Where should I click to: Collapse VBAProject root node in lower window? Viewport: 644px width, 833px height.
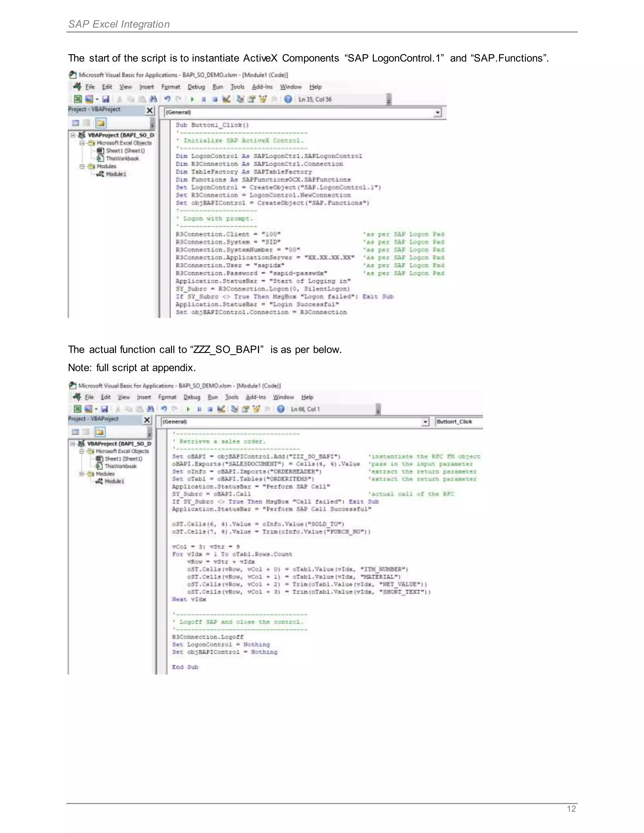click(73, 444)
